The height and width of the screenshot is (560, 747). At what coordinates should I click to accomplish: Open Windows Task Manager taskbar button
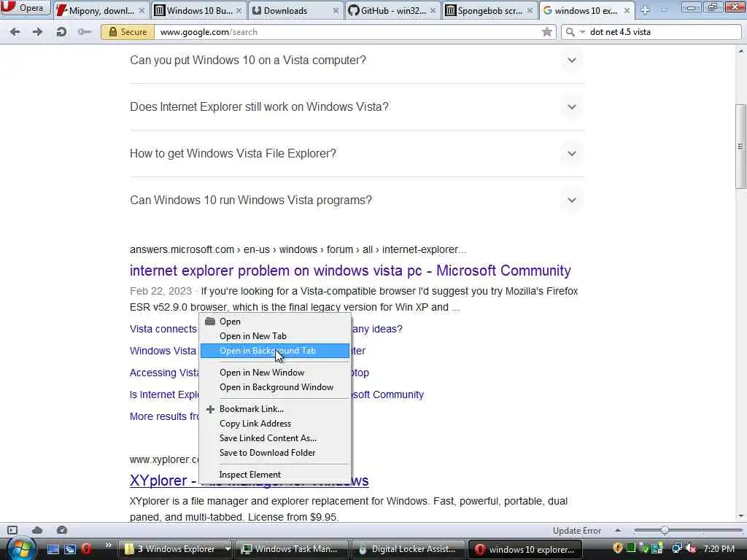[x=290, y=549]
